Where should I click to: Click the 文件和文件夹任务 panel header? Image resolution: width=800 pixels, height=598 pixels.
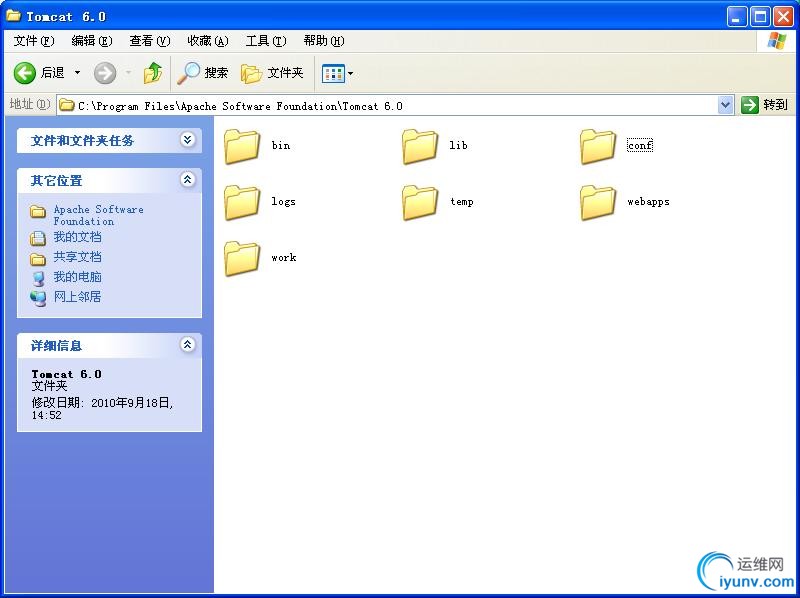pyautogui.click(x=109, y=140)
